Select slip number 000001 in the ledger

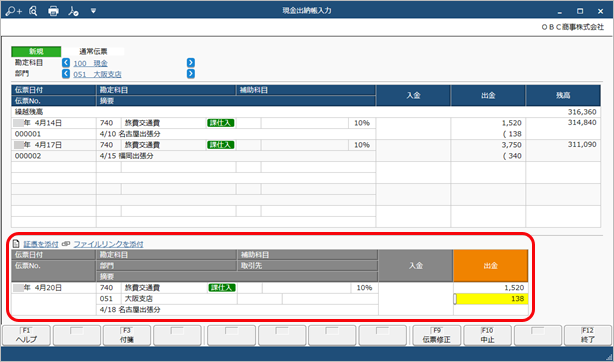point(54,134)
